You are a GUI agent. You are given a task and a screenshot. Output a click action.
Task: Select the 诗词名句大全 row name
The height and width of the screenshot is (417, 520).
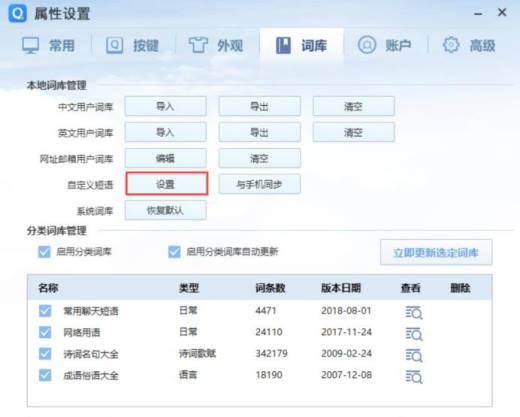pyautogui.click(x=91, y=354)
